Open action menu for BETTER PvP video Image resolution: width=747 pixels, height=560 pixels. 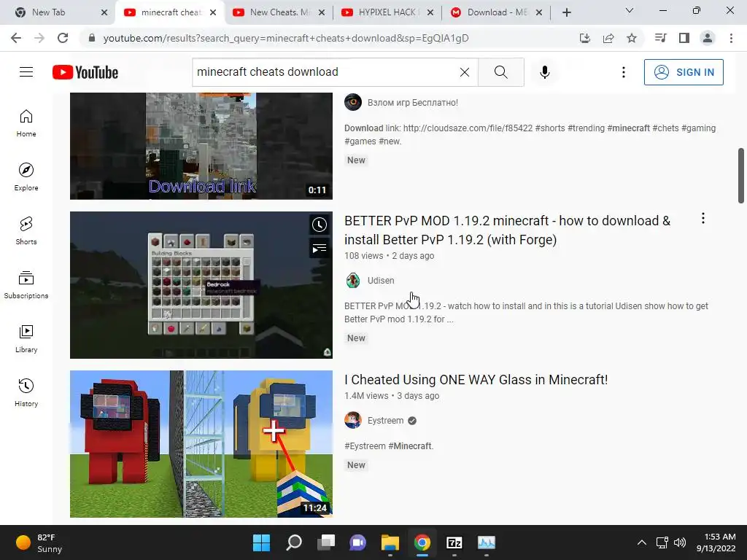pos(703,219)
